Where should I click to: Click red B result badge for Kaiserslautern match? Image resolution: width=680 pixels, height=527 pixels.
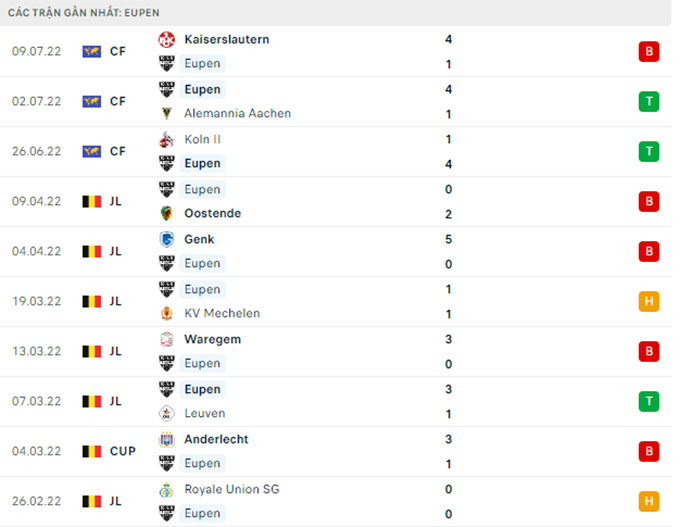click(x=648, y=51)
